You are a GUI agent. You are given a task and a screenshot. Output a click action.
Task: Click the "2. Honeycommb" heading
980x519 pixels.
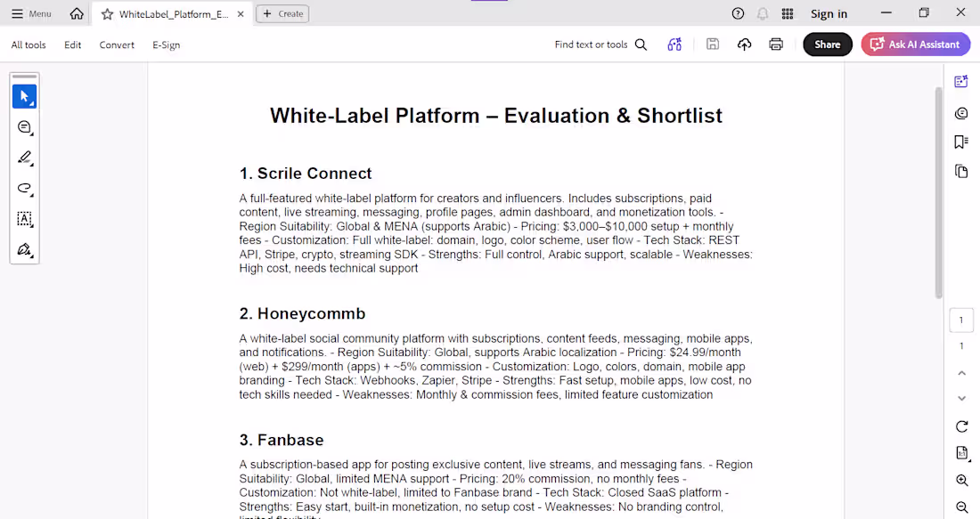[x=302, y=313]
